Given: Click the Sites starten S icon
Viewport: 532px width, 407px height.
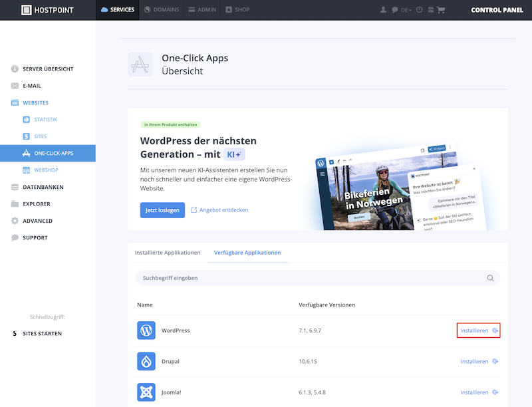Looking at the screenshot, I should pyautogui.click(x=15, y=334).
